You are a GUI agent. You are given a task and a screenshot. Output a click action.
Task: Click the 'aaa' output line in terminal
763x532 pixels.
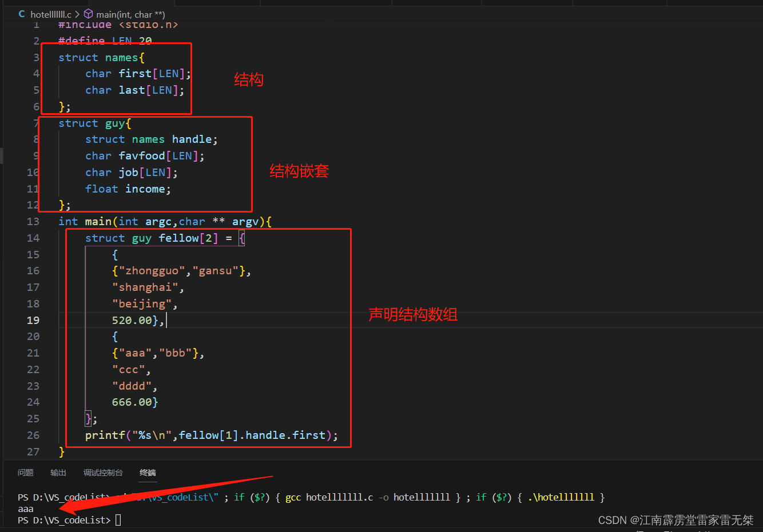[x=26, y=509]
